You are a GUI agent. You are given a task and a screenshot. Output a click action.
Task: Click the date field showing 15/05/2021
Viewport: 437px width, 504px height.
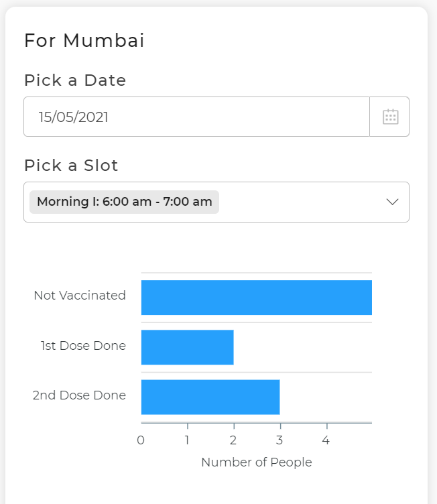click(x=196, y=117)
